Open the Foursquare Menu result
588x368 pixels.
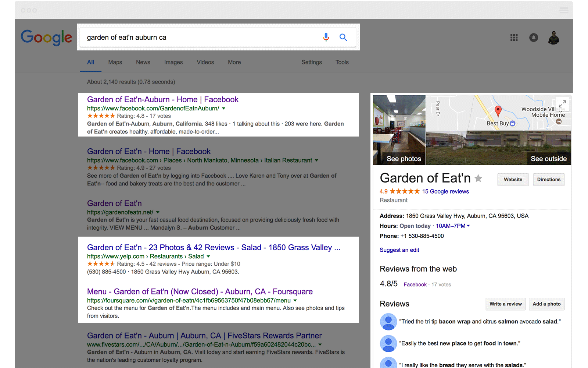point(200,291)
